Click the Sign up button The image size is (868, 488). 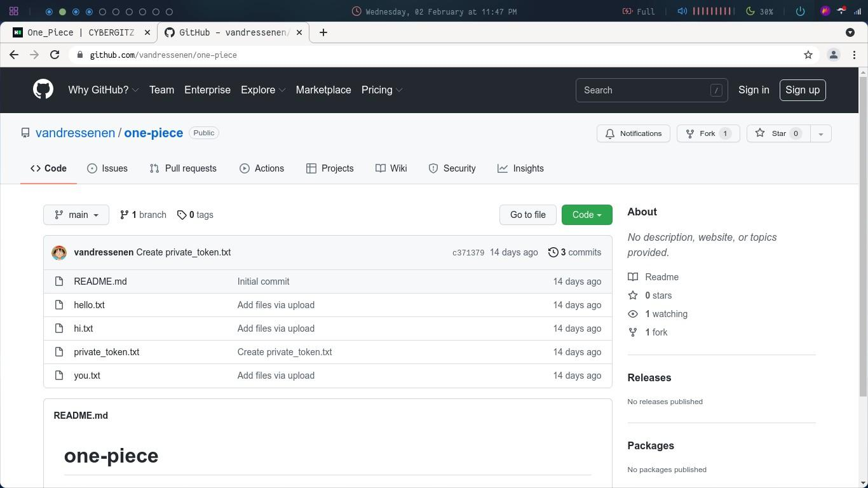point(803,90)
